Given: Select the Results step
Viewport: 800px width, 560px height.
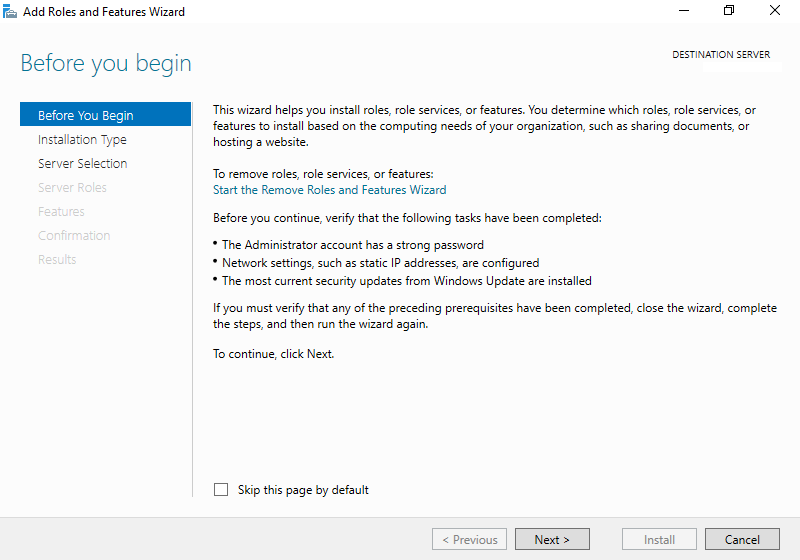Looking at the screenshot, I should pos(57,259).
